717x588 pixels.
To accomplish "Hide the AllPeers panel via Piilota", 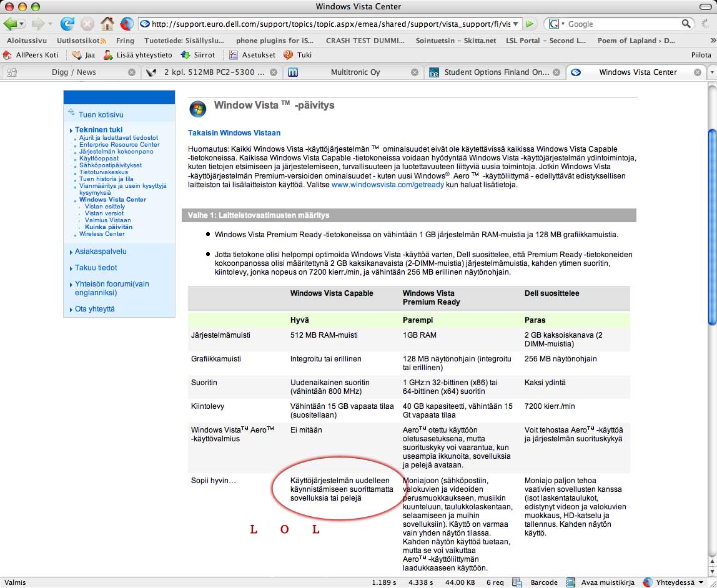I will pyautogui.click(x=701, y=55).
